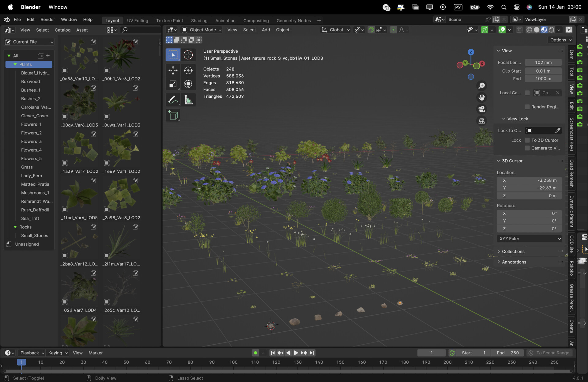Expand the Collections panel
The width and height of the screenshot is (588, 382).
click(513, 252)
